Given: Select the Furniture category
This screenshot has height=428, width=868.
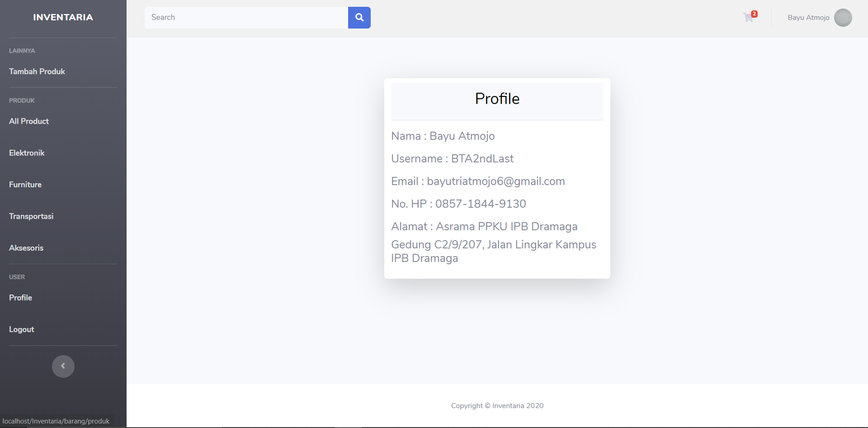Looking at the screenshot, I should 25,184.
